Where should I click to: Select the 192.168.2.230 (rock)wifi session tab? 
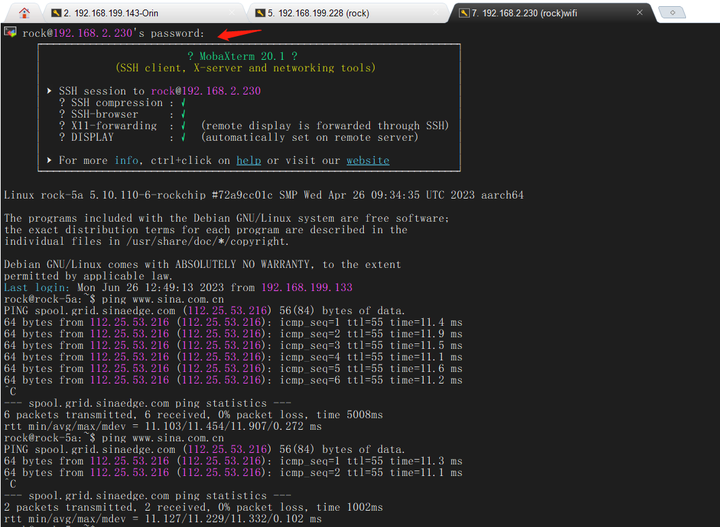point(552,13)
